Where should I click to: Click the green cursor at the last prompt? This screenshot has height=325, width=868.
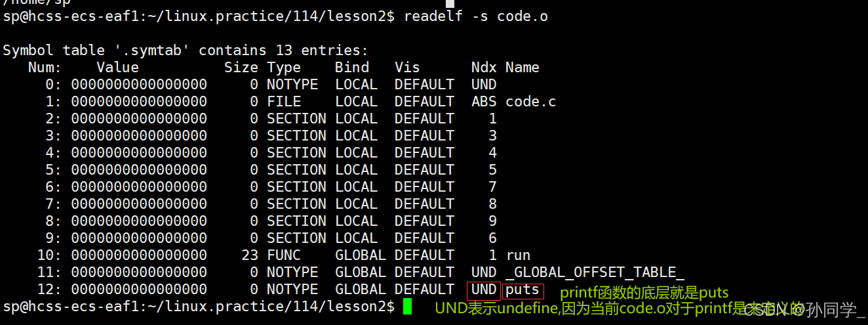pyautogui.click(x=408, y=306)
